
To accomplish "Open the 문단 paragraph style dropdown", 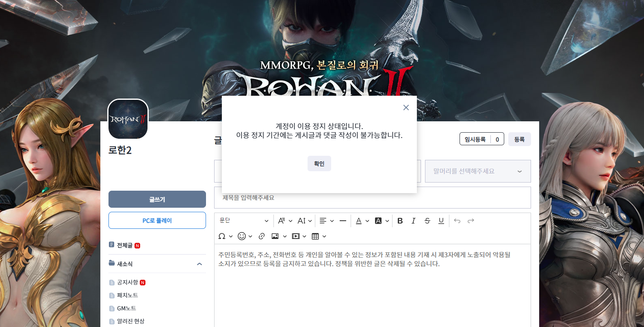I will pos(244,221).
